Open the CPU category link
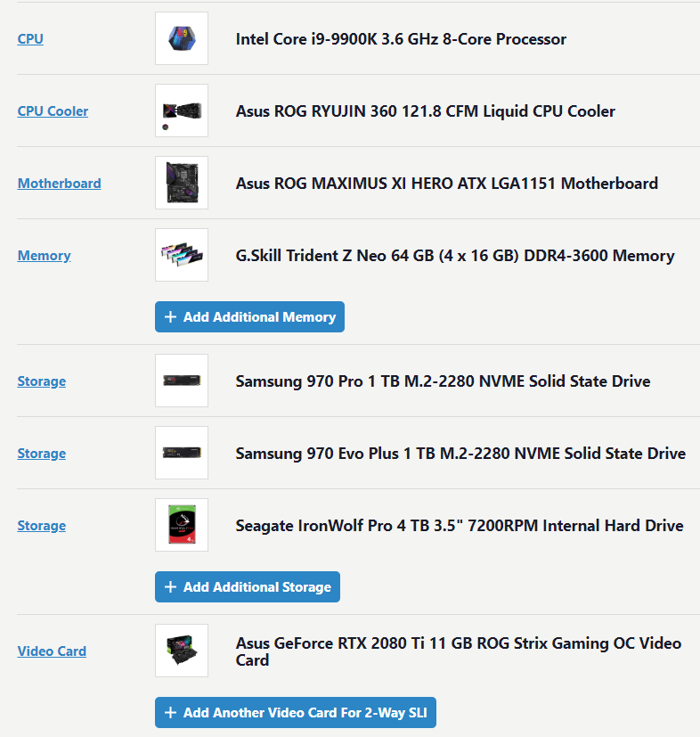Screen dimensions: 700x737 (30, 39)
